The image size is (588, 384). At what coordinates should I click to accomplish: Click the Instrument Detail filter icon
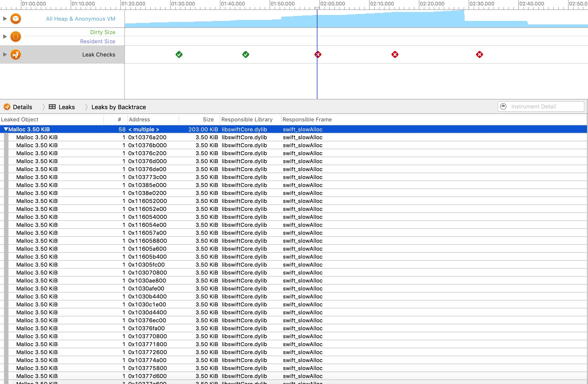[x=503, y=106]
